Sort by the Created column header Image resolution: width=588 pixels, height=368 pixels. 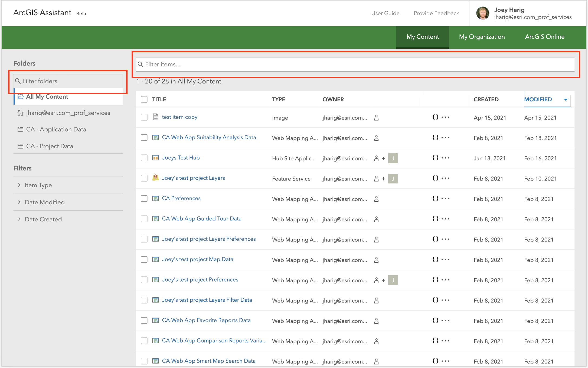(486, 99)
